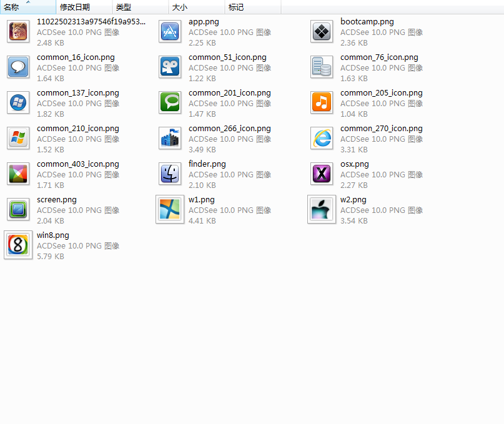504x424 pixels.
Task: Select the server database icon common_76_icon.png
Action: 322,67
